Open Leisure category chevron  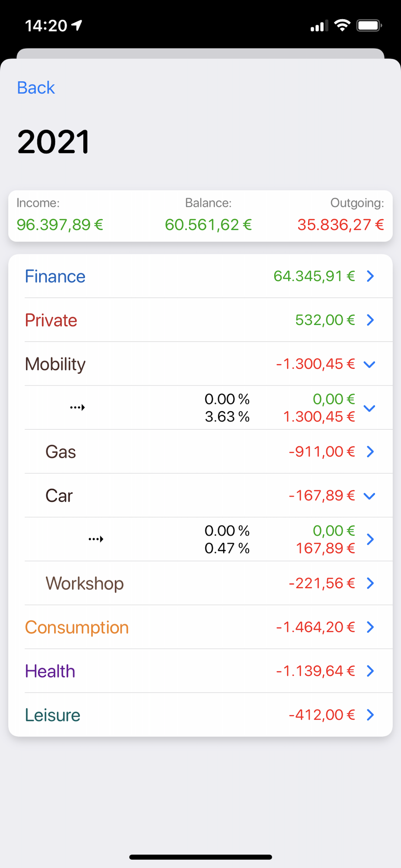(x=370, y=715)
